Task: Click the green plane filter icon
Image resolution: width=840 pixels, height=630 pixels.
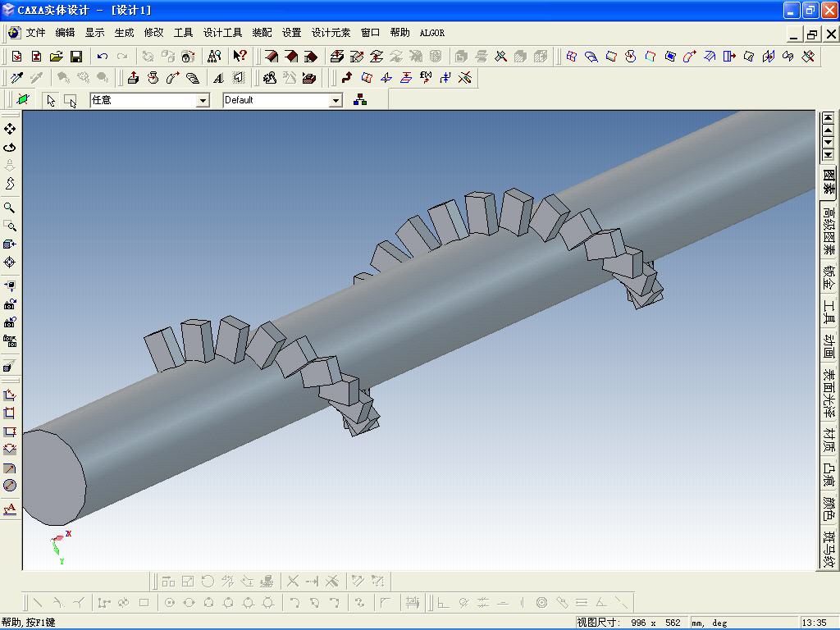Action: coord(22,100)
